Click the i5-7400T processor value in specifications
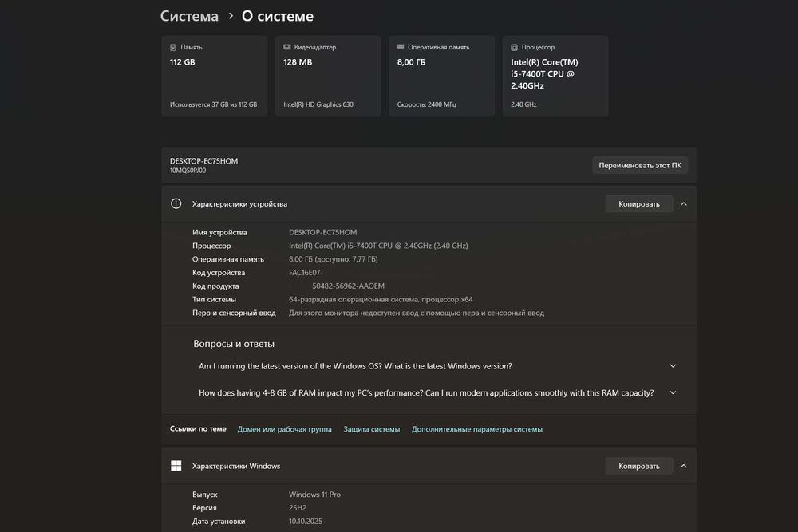This screenshot has width=798, height=532. pos(378,246)
